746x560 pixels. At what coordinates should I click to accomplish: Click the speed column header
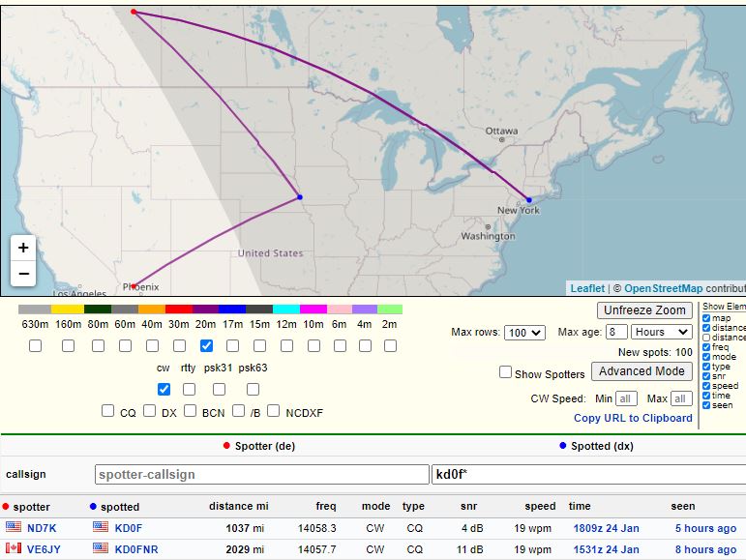pyautogui.click(x=540, y=506)
